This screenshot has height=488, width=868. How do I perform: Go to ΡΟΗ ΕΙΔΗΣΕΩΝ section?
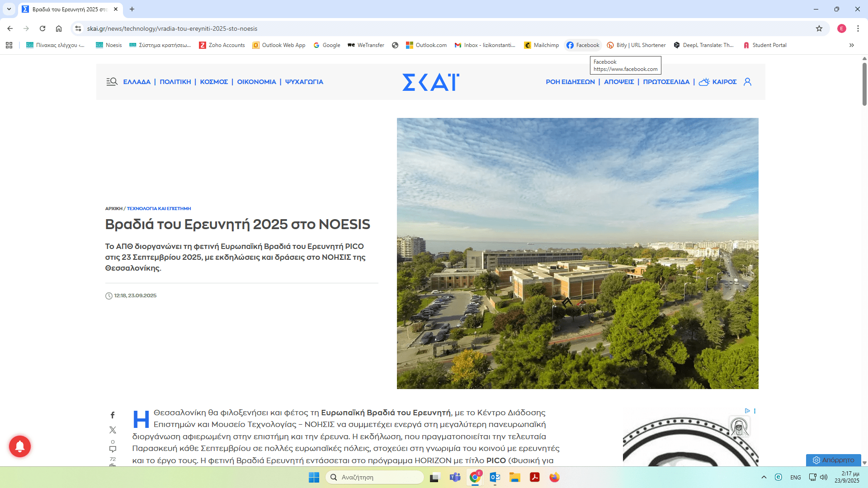[x=570, y=82]
